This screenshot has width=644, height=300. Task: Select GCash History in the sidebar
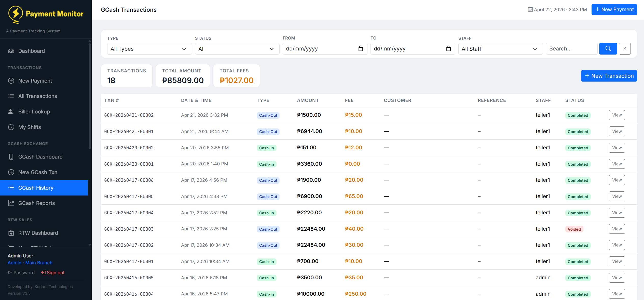36,188
